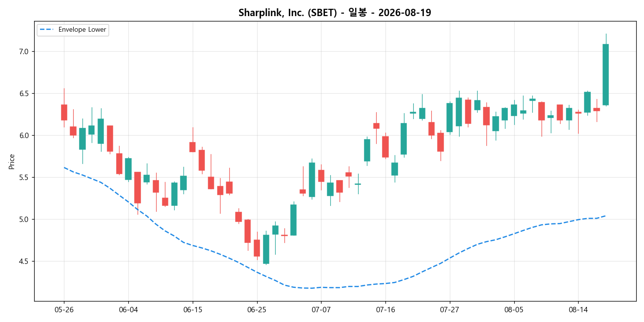This screenshot has width=644, height=322.
Task: Click the 6.5 y-axis tick label
Action: pyautogui.click(x=25, y=94)
